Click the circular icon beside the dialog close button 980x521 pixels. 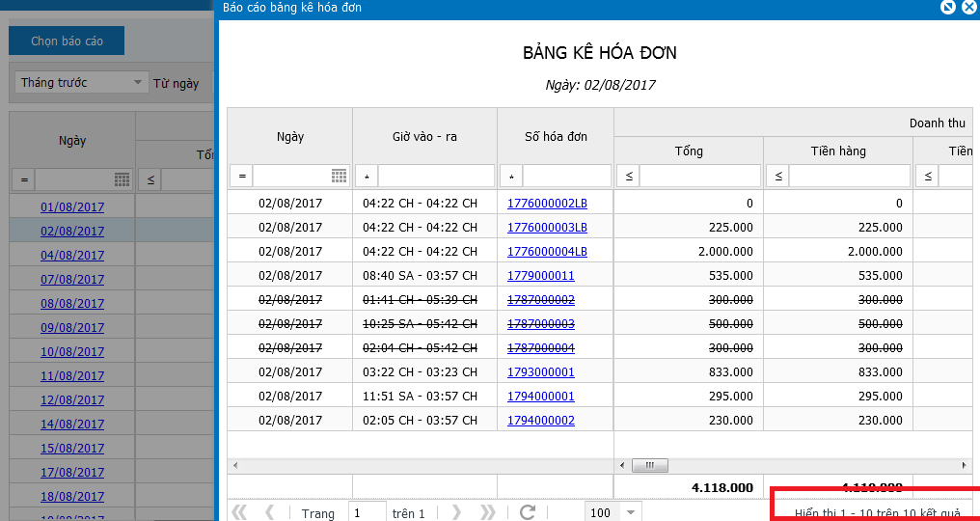point(948,8)
